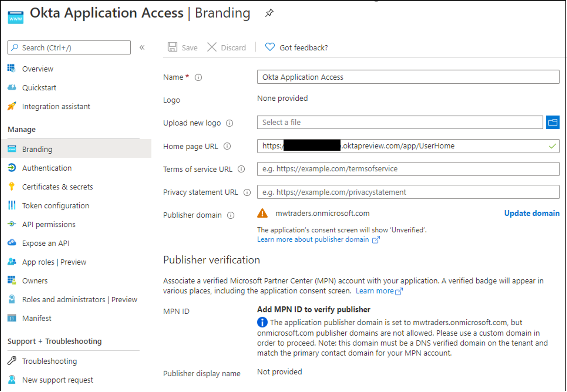Click the Search (Ctrl+/) box
This screenshot has height=392, width=567.
(69, 48)
